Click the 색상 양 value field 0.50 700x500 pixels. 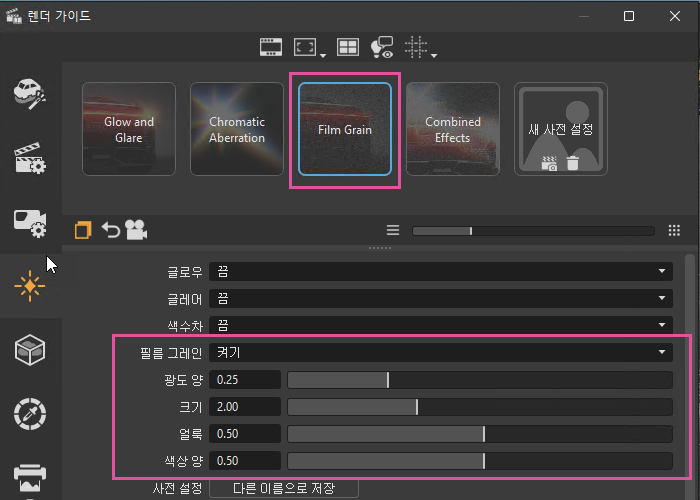pos(245,461)
